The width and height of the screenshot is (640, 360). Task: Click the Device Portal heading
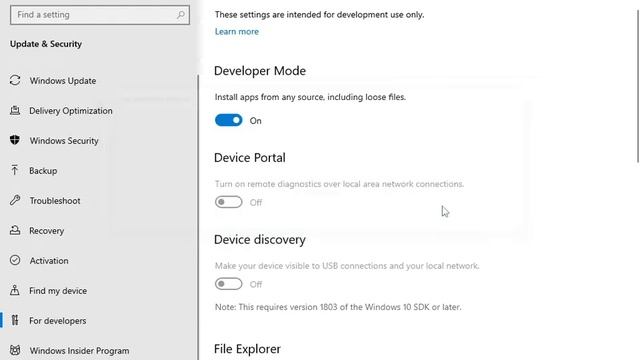(x=250, y=158)
